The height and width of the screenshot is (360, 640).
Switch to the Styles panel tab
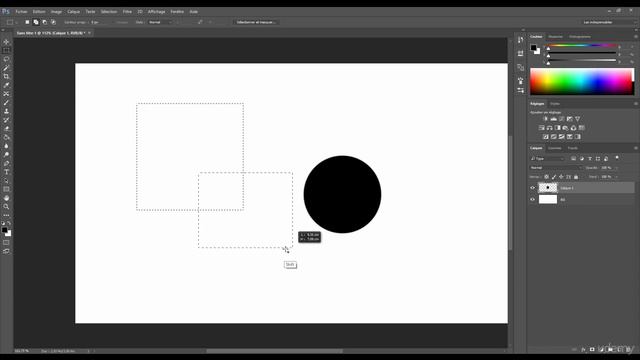tap(555, 104)
